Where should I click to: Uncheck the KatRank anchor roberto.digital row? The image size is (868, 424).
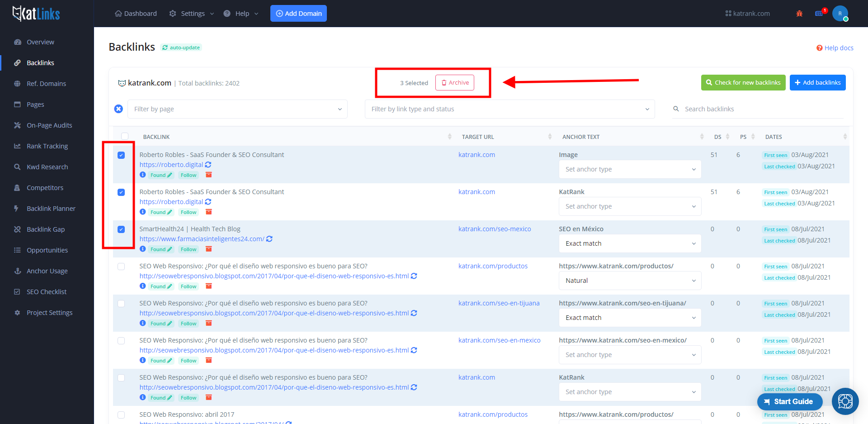tap(121, 192)
